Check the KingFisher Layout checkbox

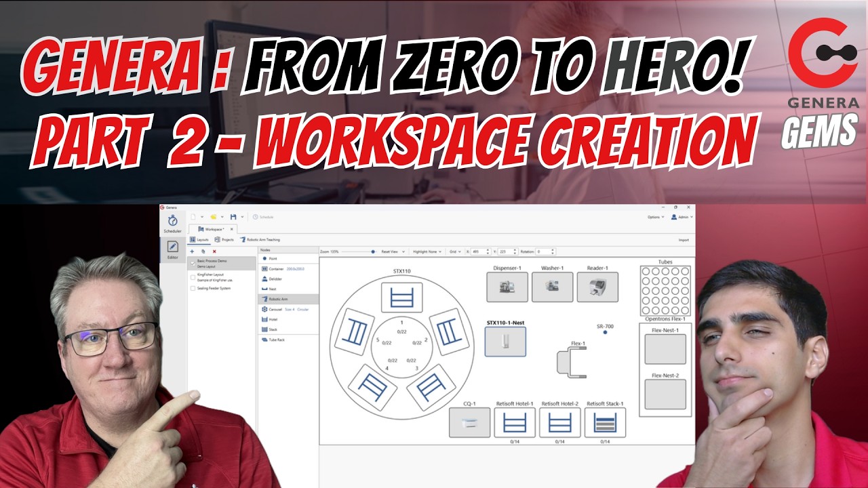pos(193,276)
